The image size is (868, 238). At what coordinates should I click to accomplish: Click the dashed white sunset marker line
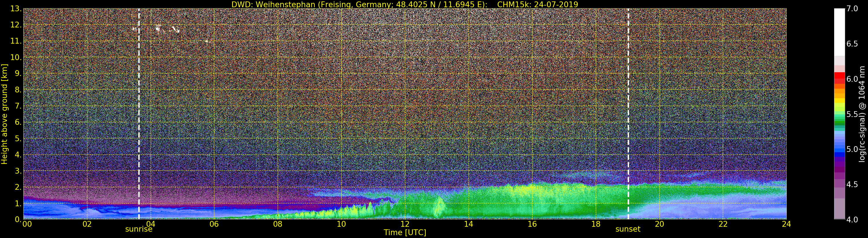[629, 114]
